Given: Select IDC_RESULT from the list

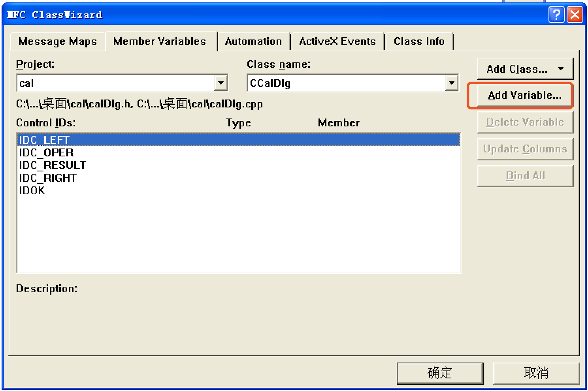Looking at the screenshot, I should pyautogui.click(x=53, y=165).
